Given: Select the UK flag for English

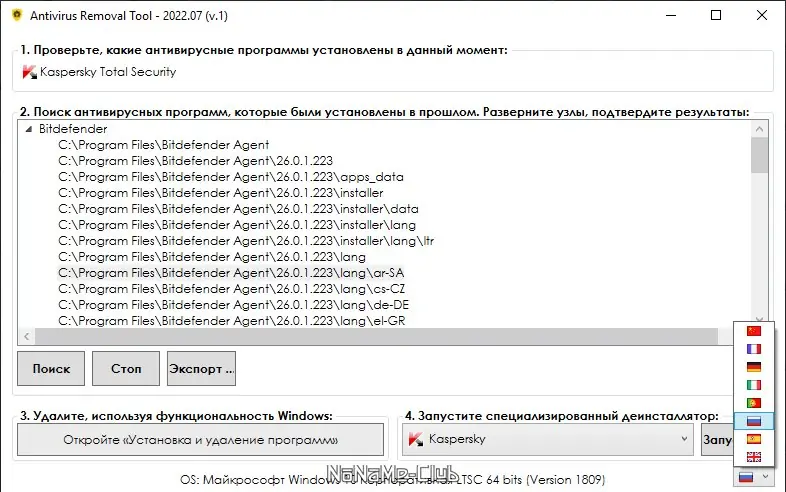Looking at the screenshot, I should pos(754,457).
